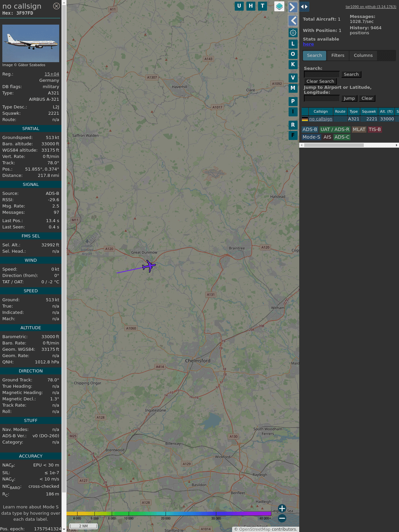The image size is (399, 532).
Task: Focus the jump to airport input
Action: (322, 98)
